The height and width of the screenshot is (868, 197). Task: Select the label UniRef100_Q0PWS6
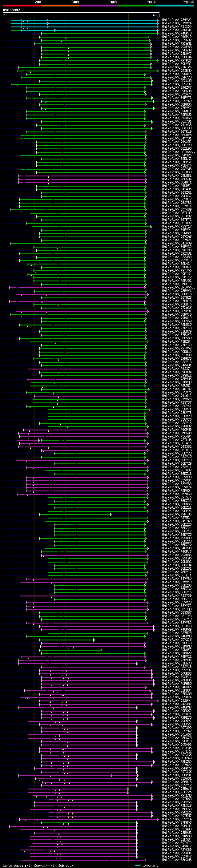177,504
